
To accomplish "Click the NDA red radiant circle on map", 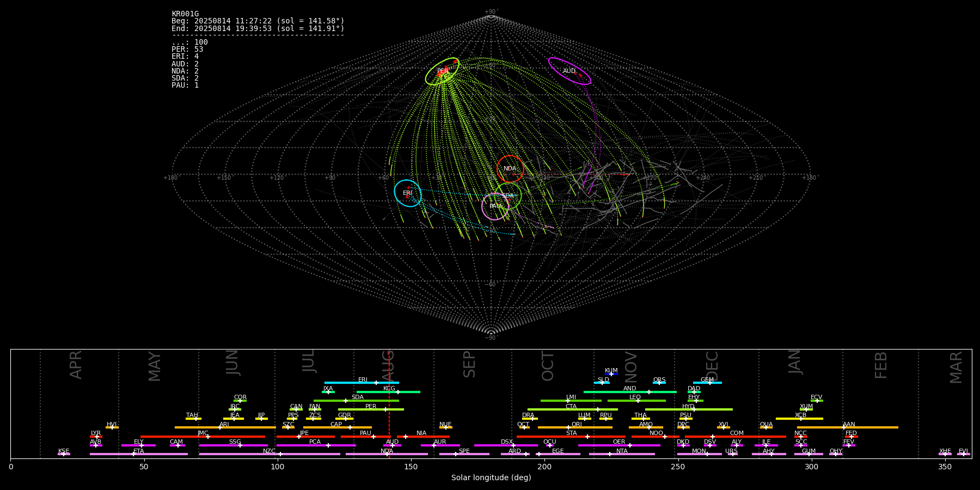I will point(510,169).
